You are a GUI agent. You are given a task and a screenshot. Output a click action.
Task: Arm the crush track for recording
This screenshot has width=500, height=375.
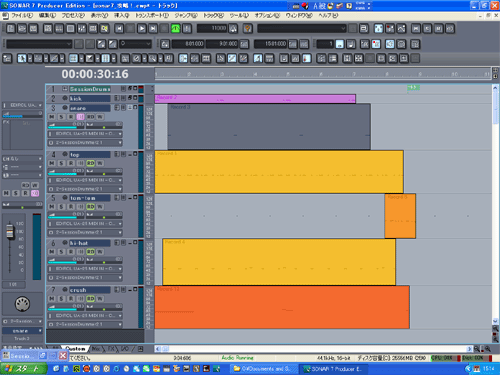pos(71,299)
